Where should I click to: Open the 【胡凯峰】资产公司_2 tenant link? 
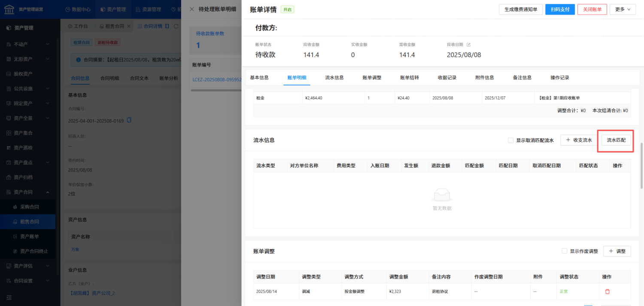pos(92,294)
